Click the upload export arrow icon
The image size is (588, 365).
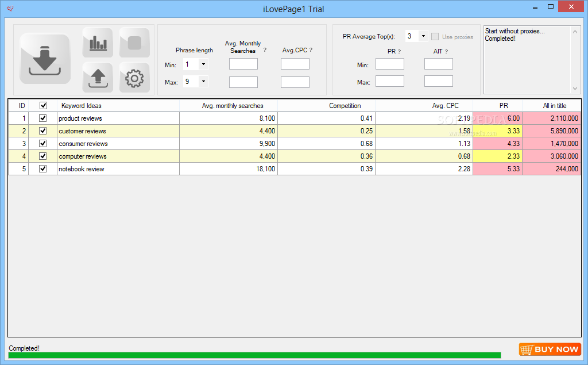tap(98, 78)
